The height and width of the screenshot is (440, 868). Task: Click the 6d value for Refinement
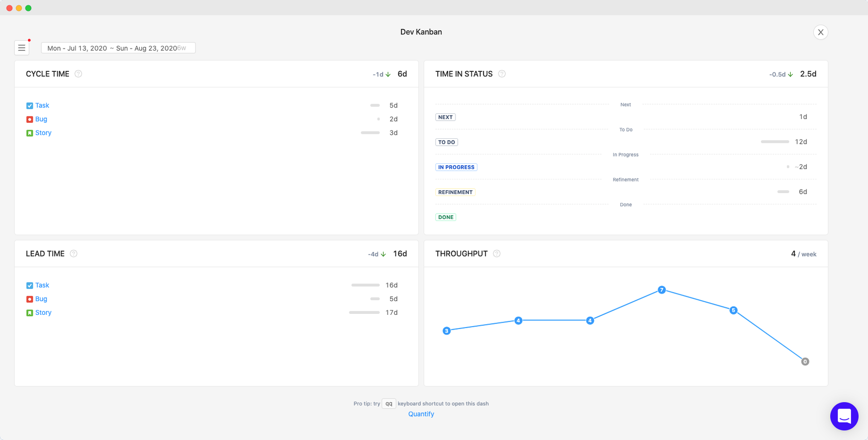pos(803,192)
